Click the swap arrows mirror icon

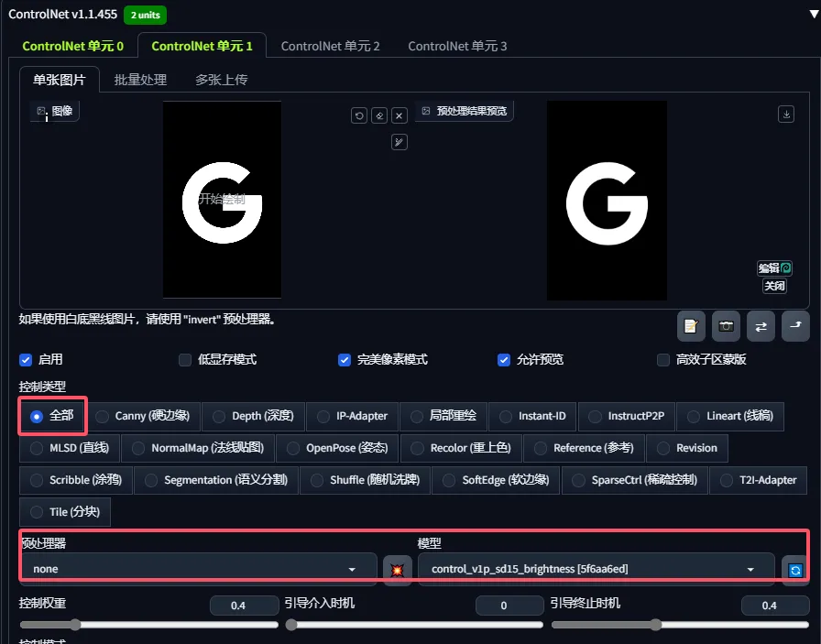[761, 326]
